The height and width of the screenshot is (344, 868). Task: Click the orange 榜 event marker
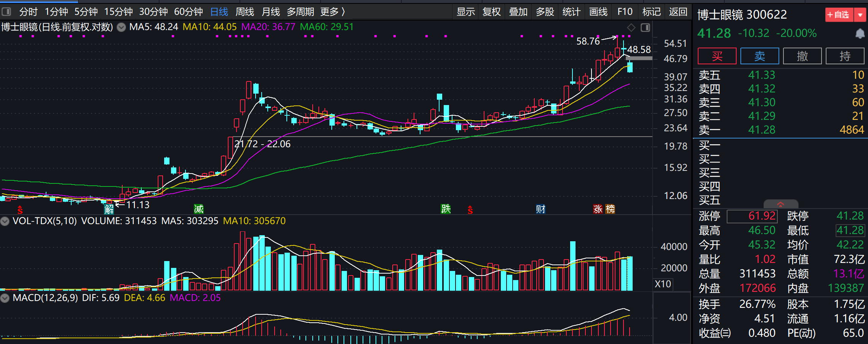[x=610, y=209]
